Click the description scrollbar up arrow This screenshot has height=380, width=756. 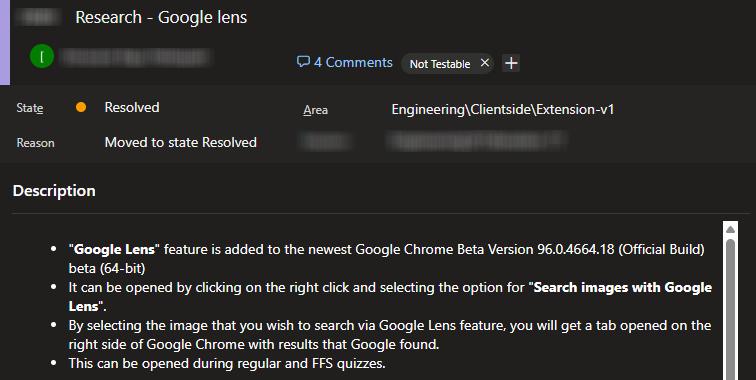click(730, 229)
